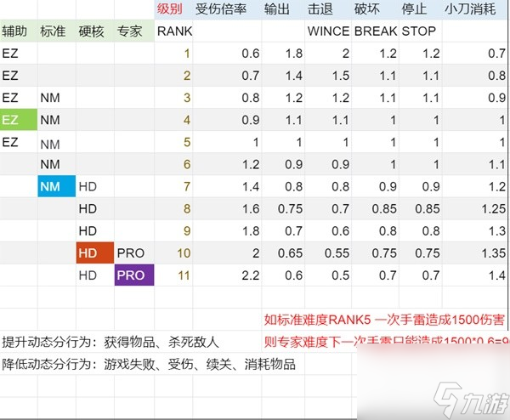Select 小刀消耗 value 1.4 in rank 11

474,275
